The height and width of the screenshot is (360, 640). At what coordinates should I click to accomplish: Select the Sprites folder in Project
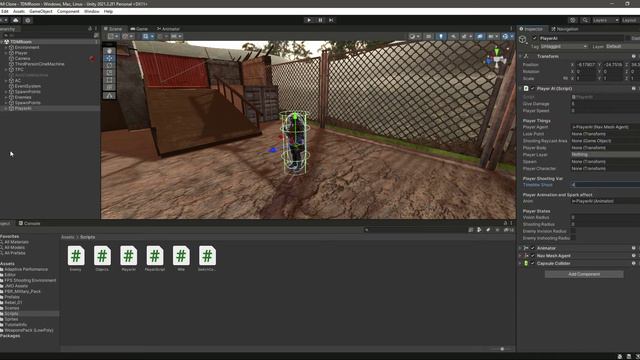(11, 319)
